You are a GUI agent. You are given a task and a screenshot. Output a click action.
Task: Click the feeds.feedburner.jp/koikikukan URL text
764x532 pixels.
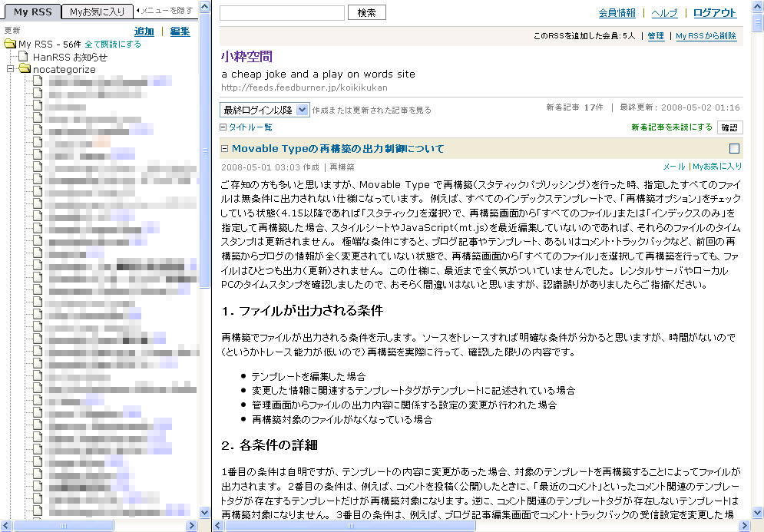pos(305,88)
